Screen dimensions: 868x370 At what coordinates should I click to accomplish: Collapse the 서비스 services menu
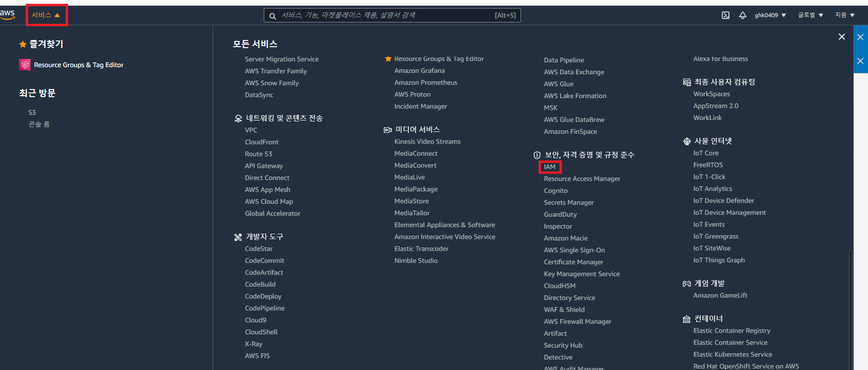[46, 15]
